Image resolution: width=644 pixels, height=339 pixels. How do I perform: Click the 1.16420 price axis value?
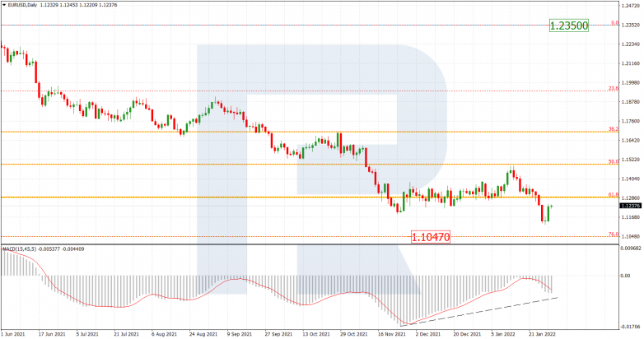(630, 141)
